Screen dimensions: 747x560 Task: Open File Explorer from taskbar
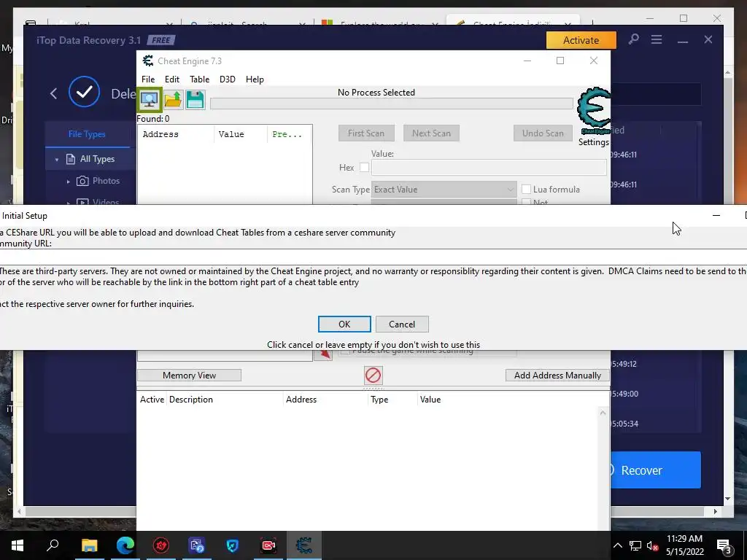(89, 545)
